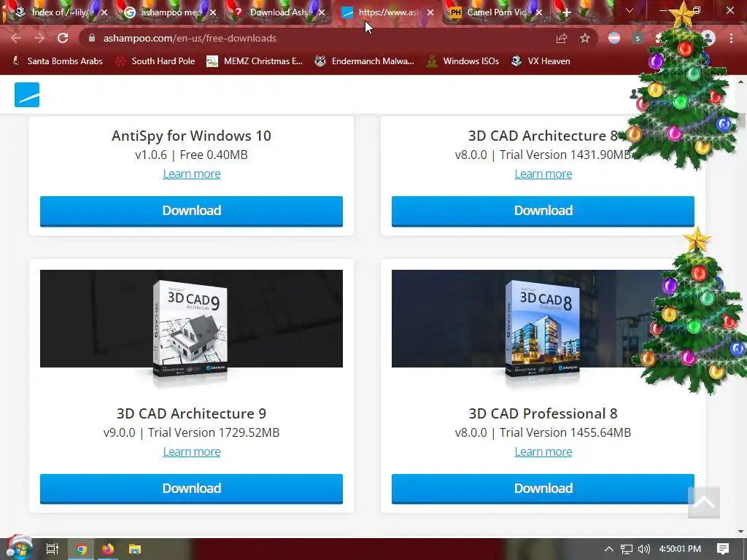Click the page scrollbar up arrow
Viewport: 747px width, 560px height.
741,82
